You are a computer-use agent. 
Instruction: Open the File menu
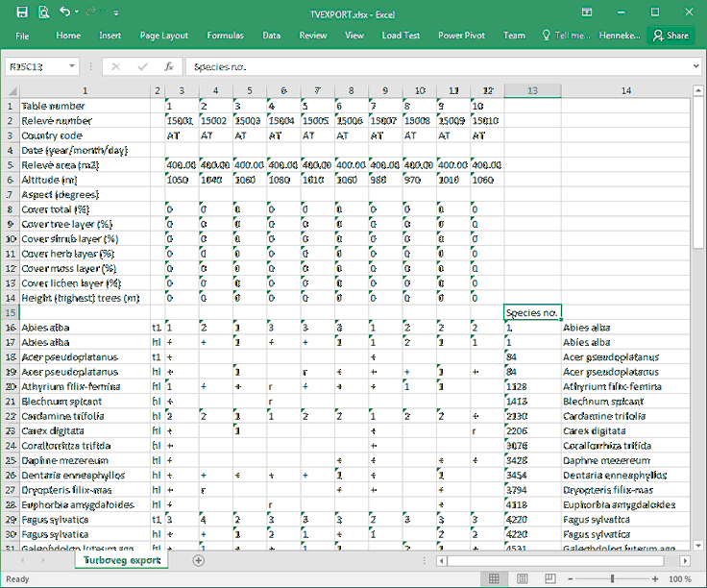(22, 36)
